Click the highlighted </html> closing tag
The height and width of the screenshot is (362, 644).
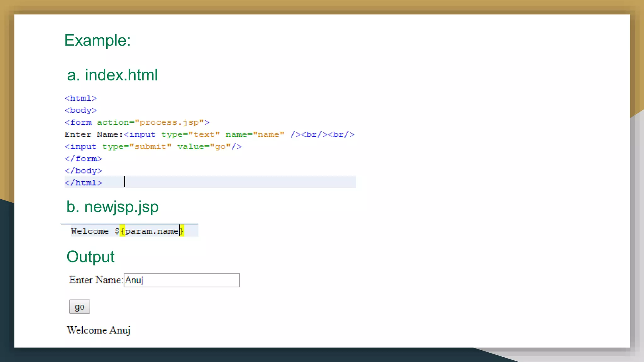pos(83,183)
